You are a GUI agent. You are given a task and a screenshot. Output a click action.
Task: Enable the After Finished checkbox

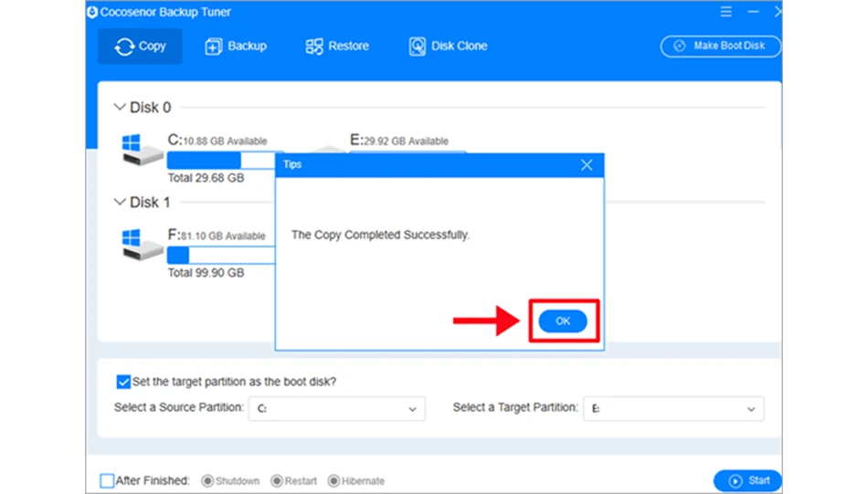(x=107, y=480)
